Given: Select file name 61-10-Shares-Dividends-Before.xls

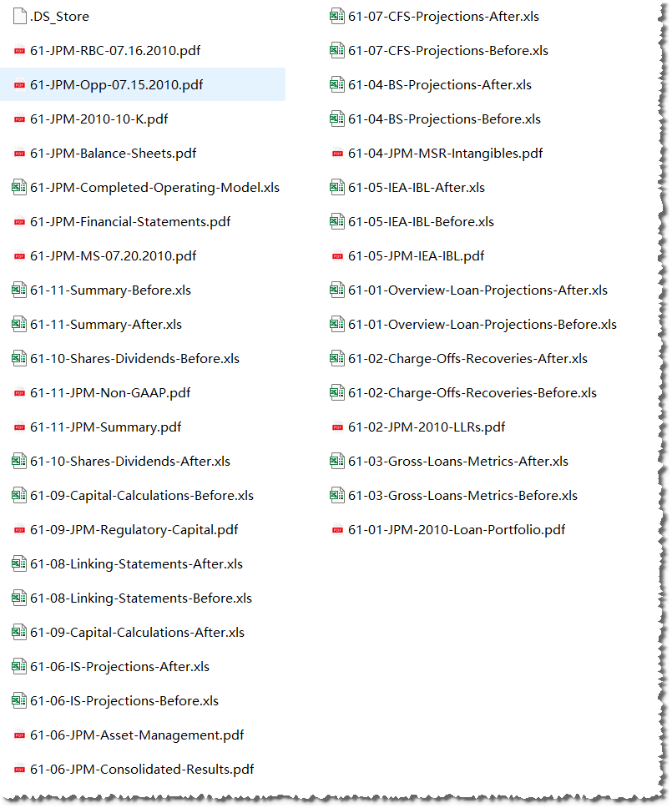Looking at the screenshot, I should tap(135, 359).
